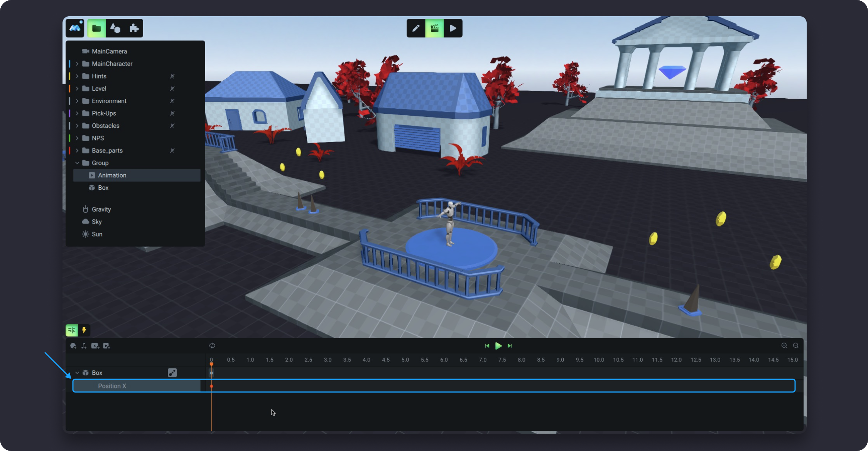This screenshot has height=451, width=868.
Task: Open the easing curve button on Box track
Action: [172, 373]
